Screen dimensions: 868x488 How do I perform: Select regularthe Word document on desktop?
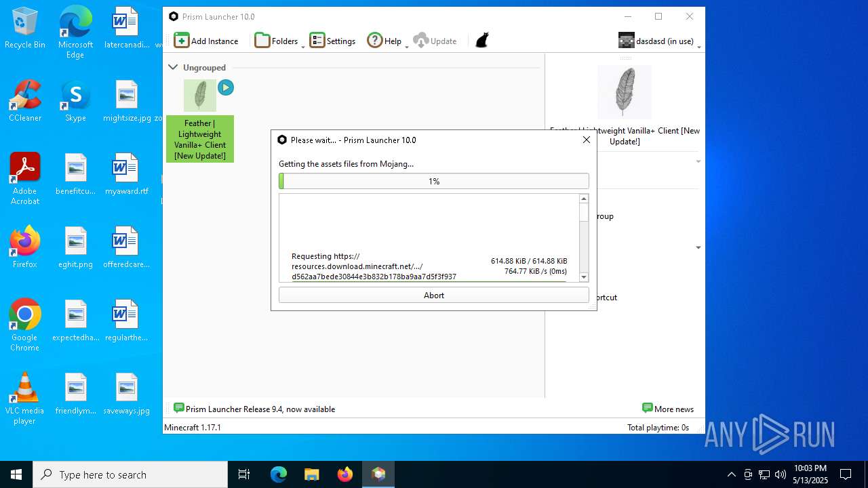click(x=126, y=321)
